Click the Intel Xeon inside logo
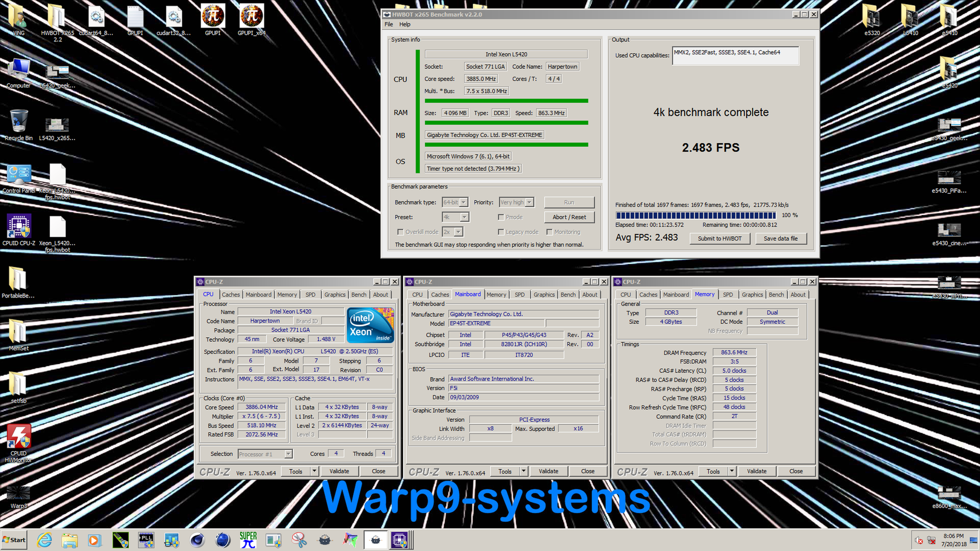980x551 pixels. [370, 325]
